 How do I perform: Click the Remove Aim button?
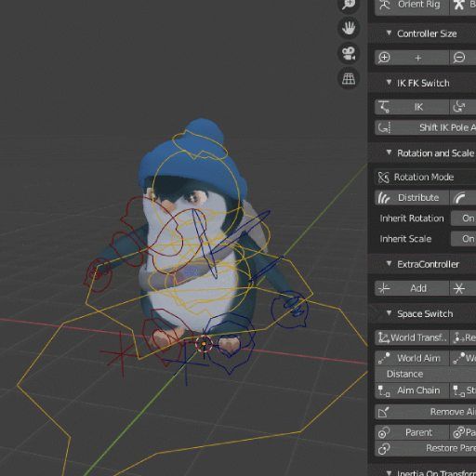(426, 412)
